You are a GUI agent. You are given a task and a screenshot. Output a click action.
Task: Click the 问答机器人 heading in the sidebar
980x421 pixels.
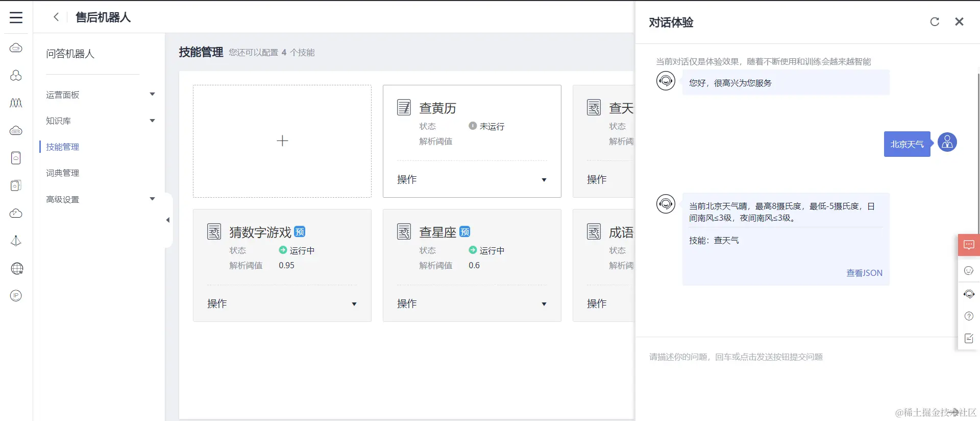(x=70, y=54)
